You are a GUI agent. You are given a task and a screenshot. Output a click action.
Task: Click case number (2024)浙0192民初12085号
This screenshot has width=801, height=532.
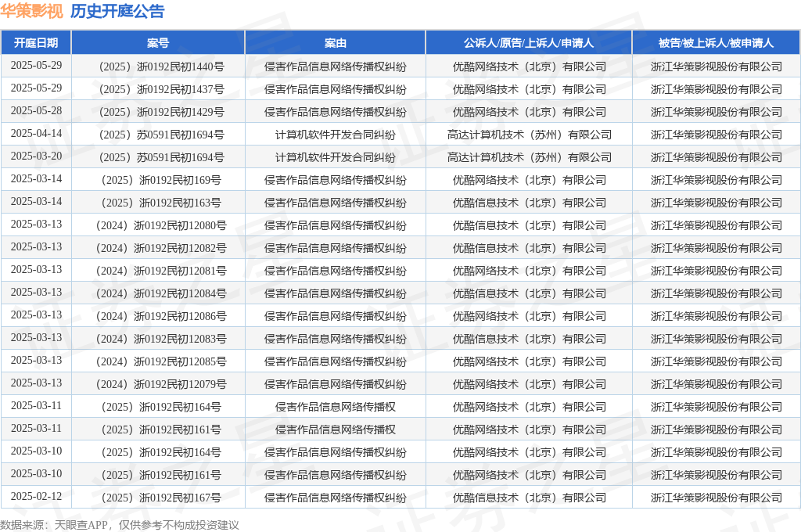coord(161,361)
